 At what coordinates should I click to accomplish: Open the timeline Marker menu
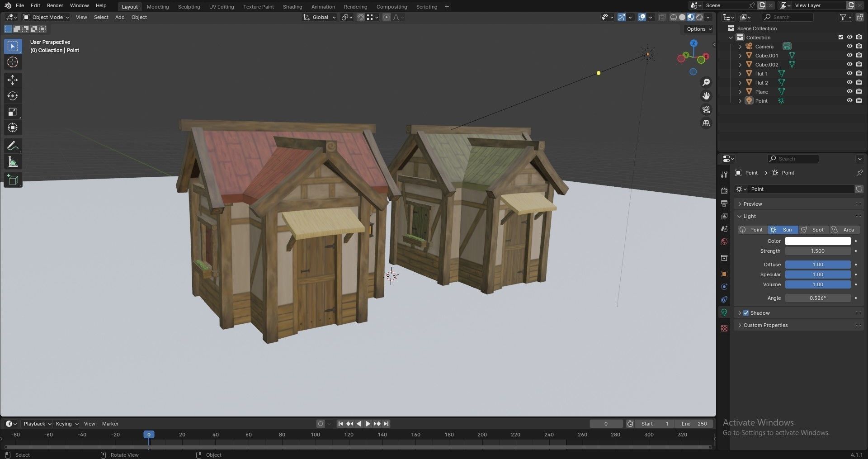tap(110, 424)
